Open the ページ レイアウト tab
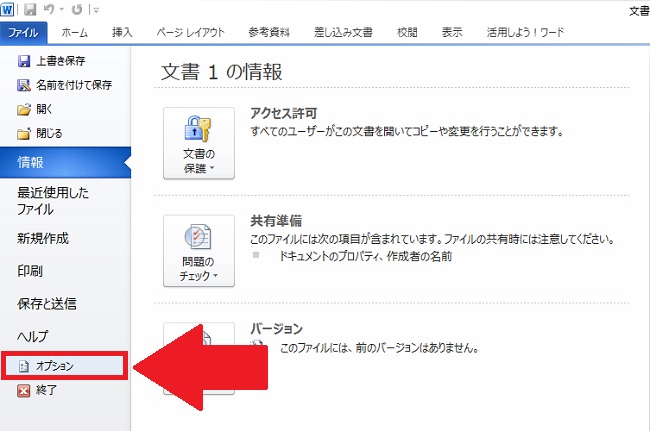The image size is (650, 431). click(x=190, y=32)
